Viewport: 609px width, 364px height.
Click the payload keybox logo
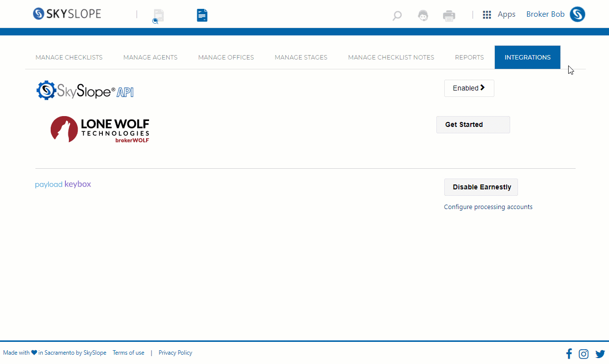[x=63, y=184]
